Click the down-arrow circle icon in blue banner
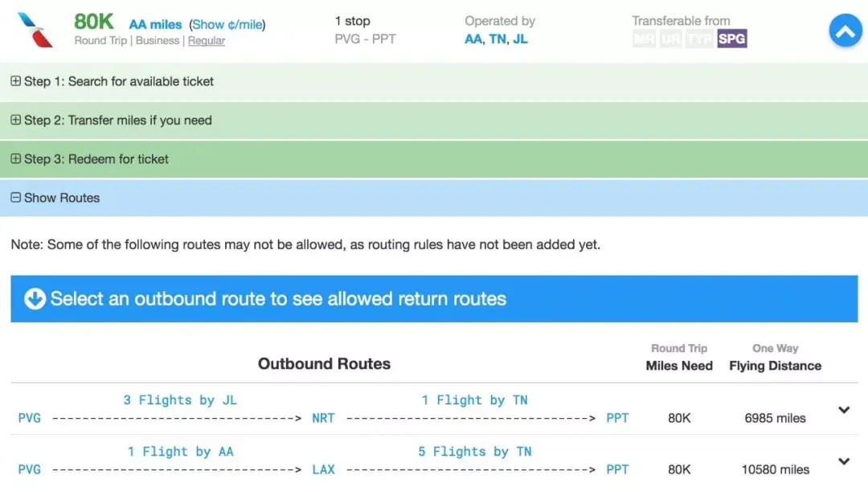This screenshot has height=492, width=868. point(35,299)
